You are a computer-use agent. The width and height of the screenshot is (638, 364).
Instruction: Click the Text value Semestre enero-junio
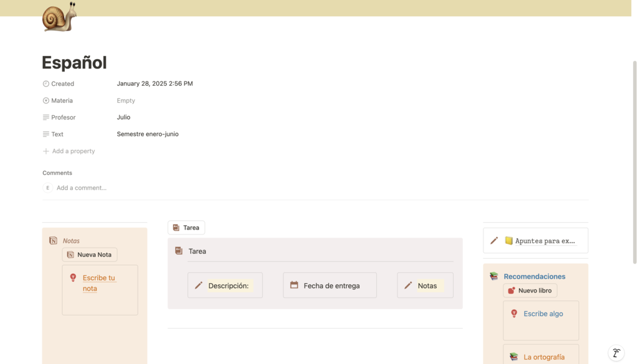148,134
